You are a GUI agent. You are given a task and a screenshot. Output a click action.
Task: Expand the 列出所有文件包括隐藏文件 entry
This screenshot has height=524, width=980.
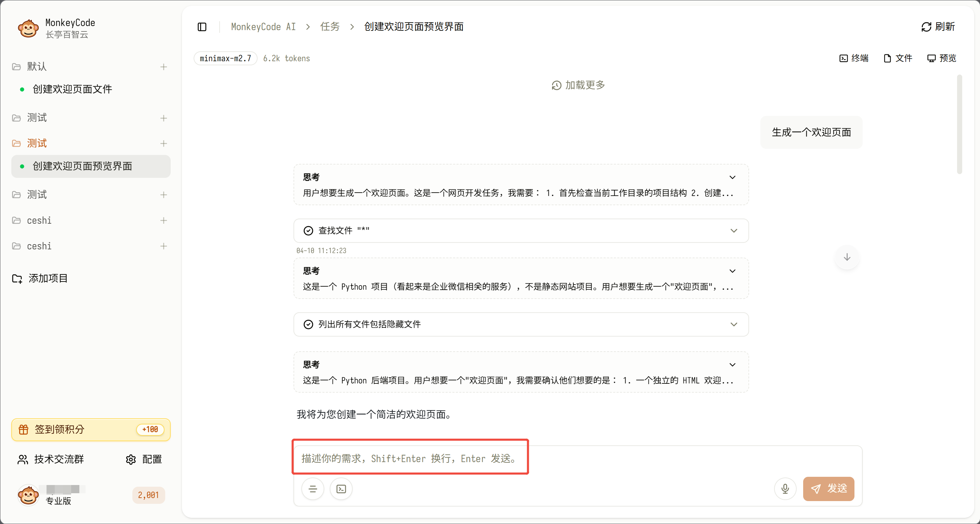pos(734,324)
